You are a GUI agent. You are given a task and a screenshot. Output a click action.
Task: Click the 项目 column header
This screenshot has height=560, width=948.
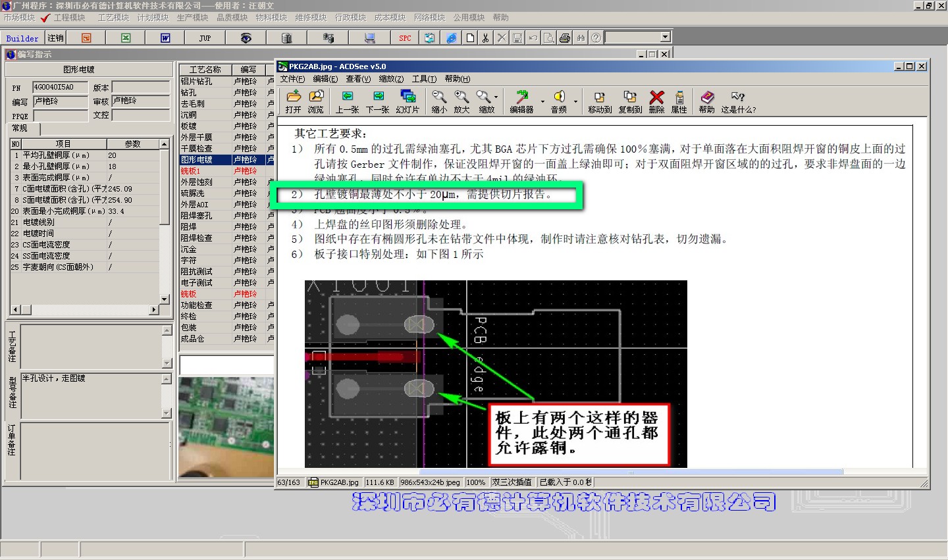pyautogui.click(x=63, y=143)
